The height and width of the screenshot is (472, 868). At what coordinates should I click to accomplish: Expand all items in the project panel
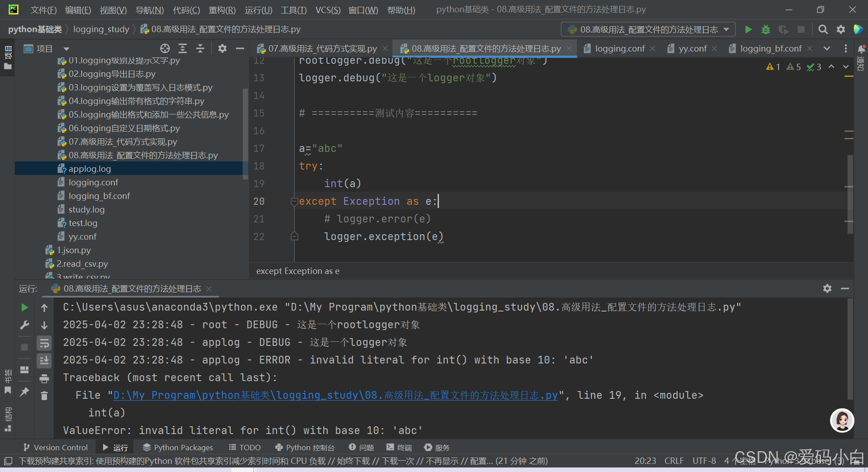(x=183, y=48)
